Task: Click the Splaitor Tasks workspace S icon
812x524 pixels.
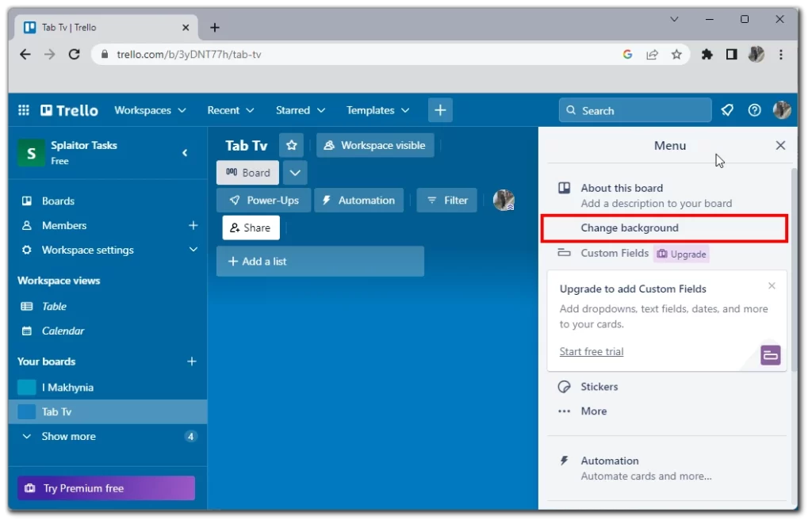Action: [31, 153]
